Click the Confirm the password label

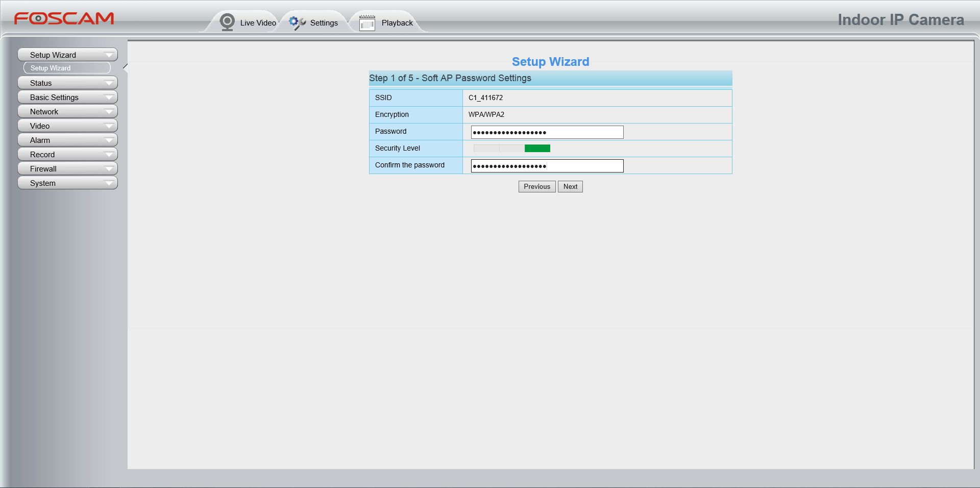pos(410,165)
